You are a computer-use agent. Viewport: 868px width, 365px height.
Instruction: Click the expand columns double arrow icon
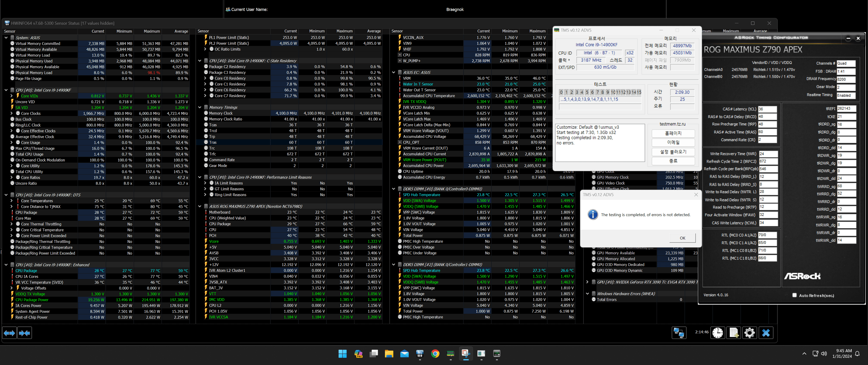(9, 333)
